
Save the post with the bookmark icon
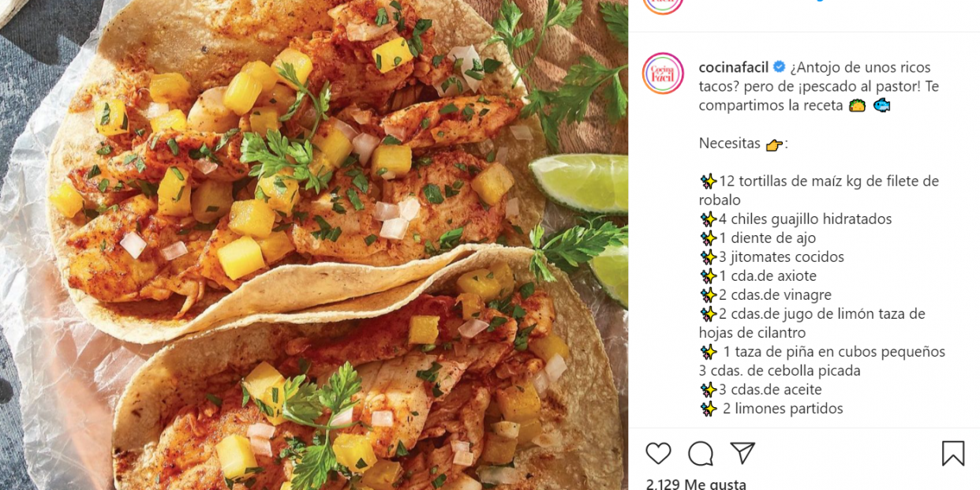[953, 453]
